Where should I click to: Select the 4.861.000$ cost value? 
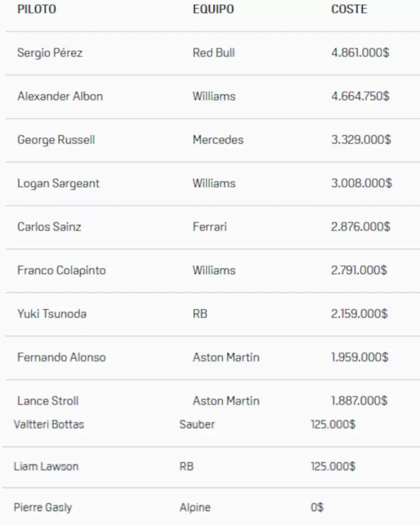click(361, 53)
